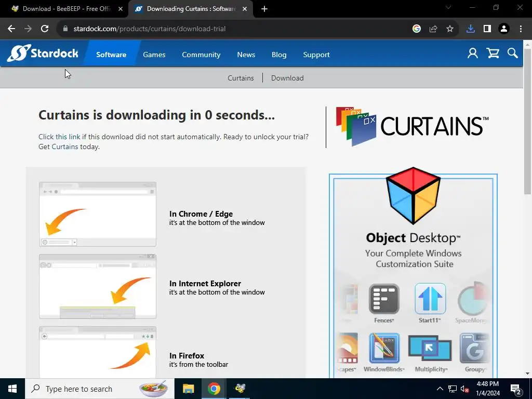Click the page vertical scrollbar thumb
This screenshot has height=399, width=532.
point(527,121)
